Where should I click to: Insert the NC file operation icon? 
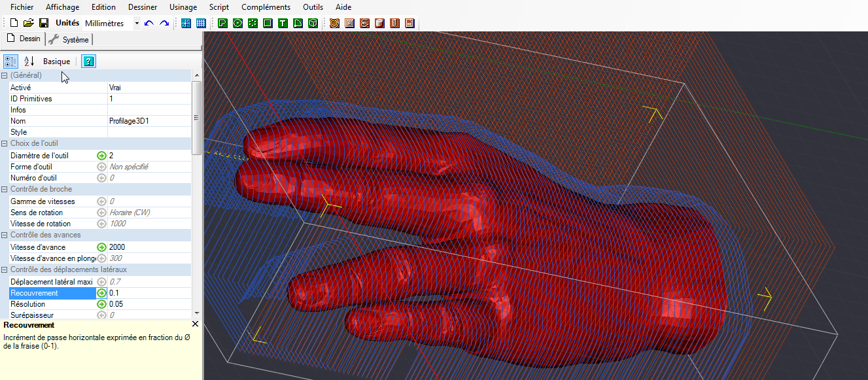pyautogui.click(x=409, y=23)
